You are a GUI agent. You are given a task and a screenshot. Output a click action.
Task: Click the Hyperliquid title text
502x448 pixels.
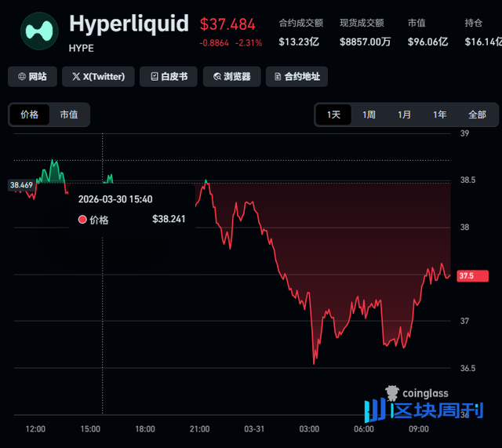coord(129,24)
